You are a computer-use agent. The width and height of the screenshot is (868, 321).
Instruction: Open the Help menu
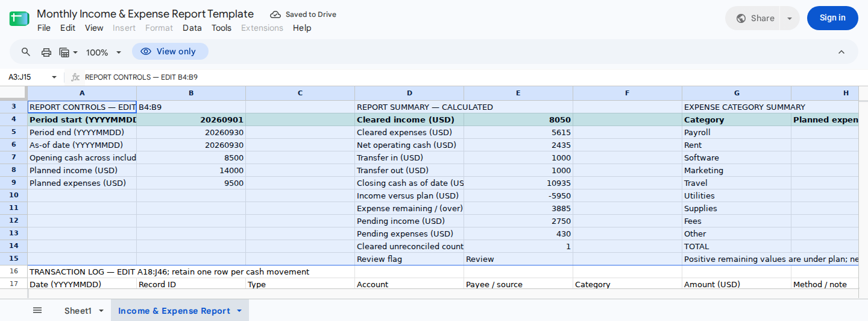[302, 28]
